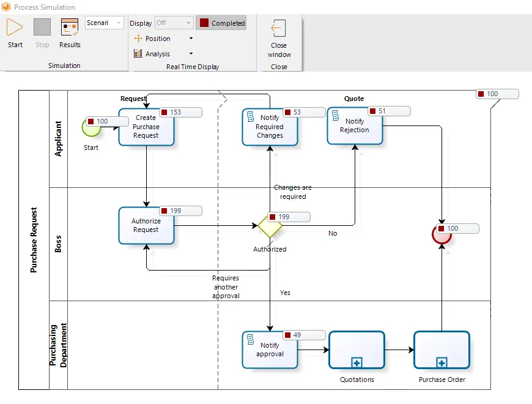Select the Notify approval task
This screenshot has height=404, width=532.
pos(270,350)
